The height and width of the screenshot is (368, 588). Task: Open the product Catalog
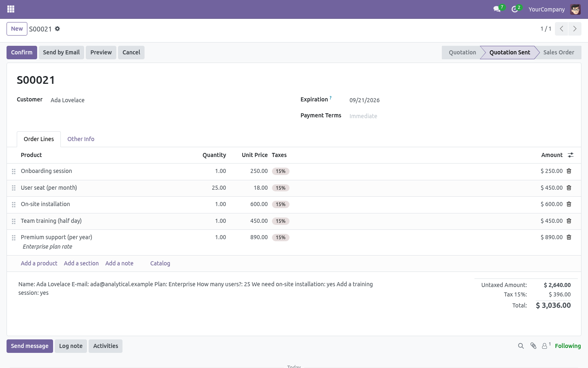pyautogui.click(x=160, y=263)
